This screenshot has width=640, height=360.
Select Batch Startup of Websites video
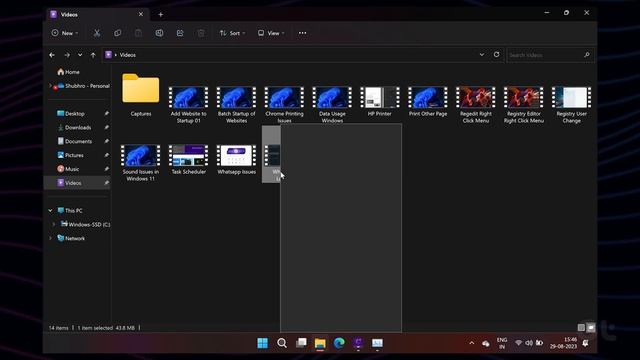point(236,104)
